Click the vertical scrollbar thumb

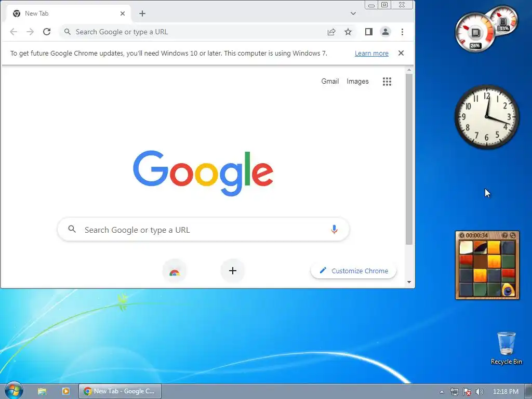coord(409,159)
